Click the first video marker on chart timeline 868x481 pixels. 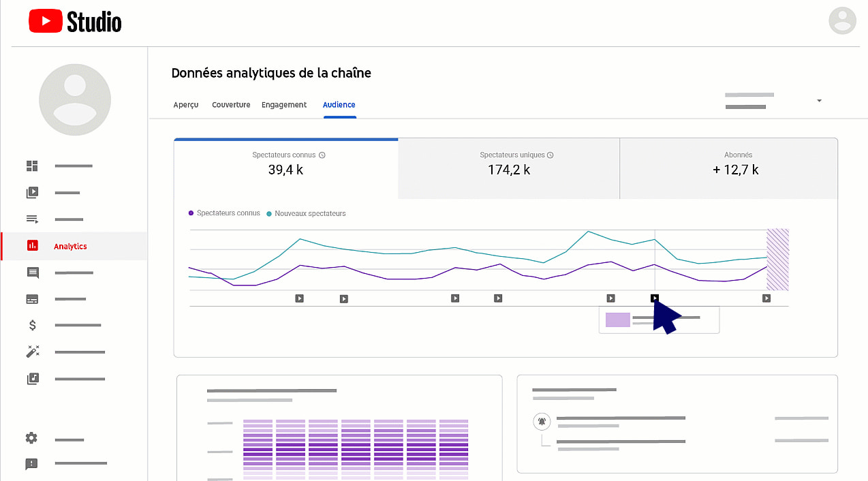point(299,298)
